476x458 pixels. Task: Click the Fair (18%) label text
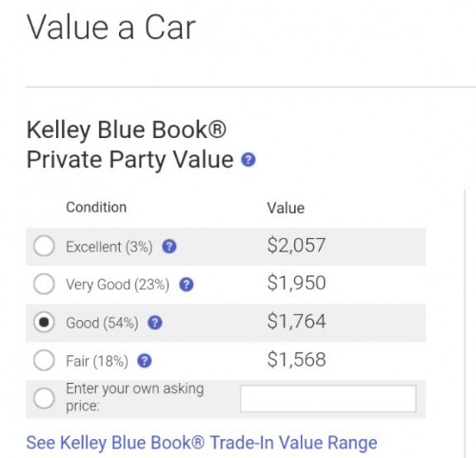pyautogui.click(x=97, y=361)
